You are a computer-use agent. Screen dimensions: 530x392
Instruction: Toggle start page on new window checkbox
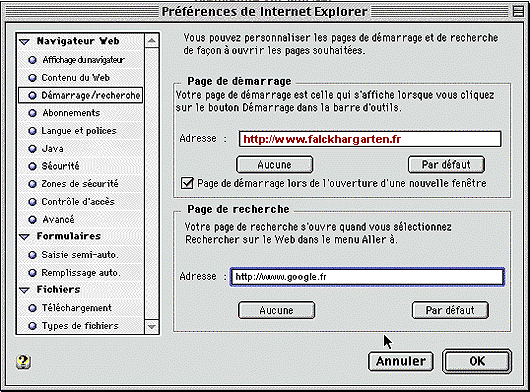[x=187, y=183]
